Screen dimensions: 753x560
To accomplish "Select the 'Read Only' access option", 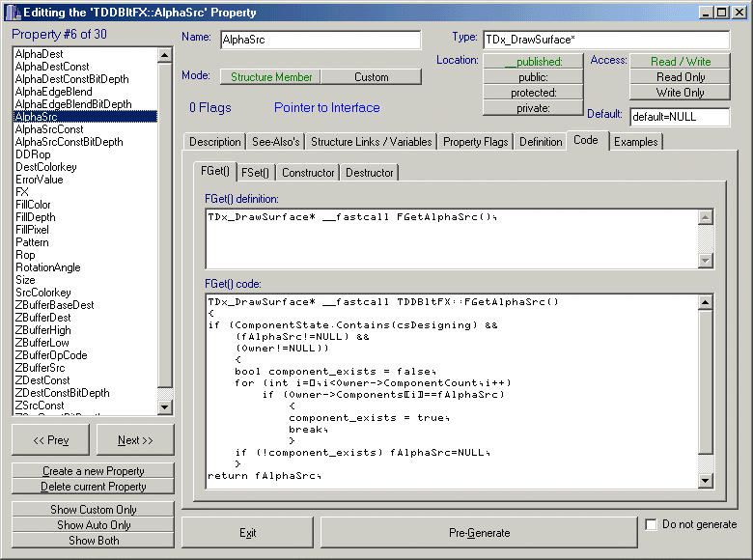I will click(680, 77).
